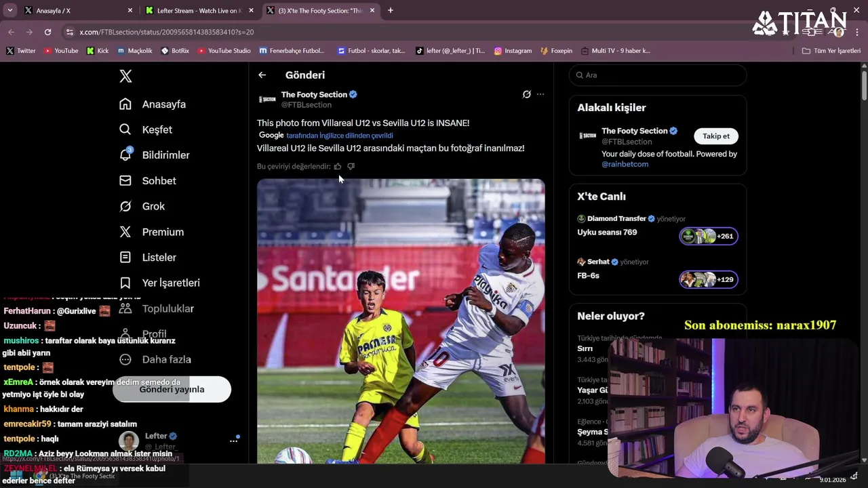
Task: Open the @rainbetcom link
Action: [625, 164]
